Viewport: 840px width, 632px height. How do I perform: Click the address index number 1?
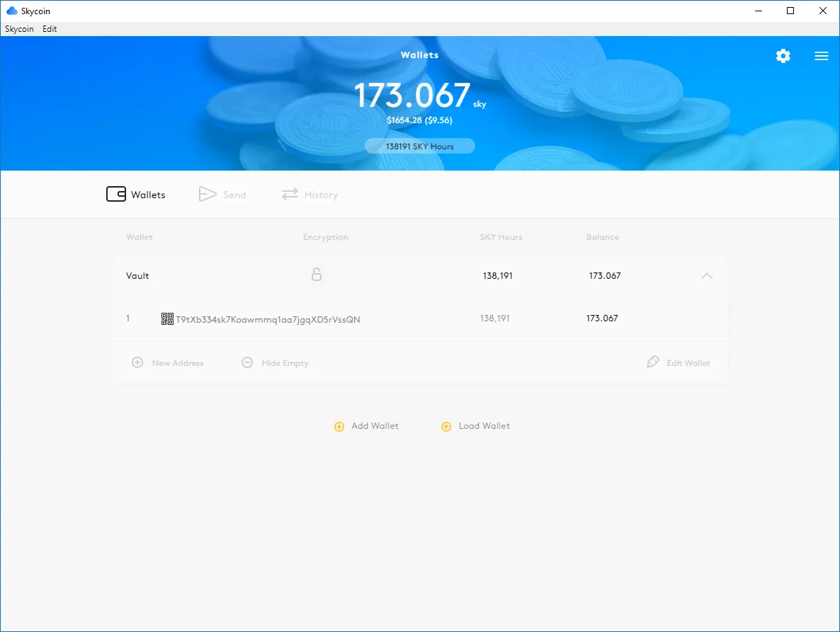[127, 318]
